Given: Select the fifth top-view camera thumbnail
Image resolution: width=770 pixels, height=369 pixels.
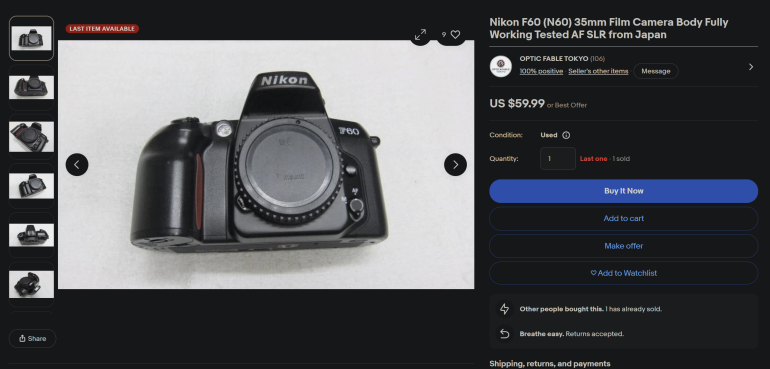Looking at the screenshot, I should (31, 235).
